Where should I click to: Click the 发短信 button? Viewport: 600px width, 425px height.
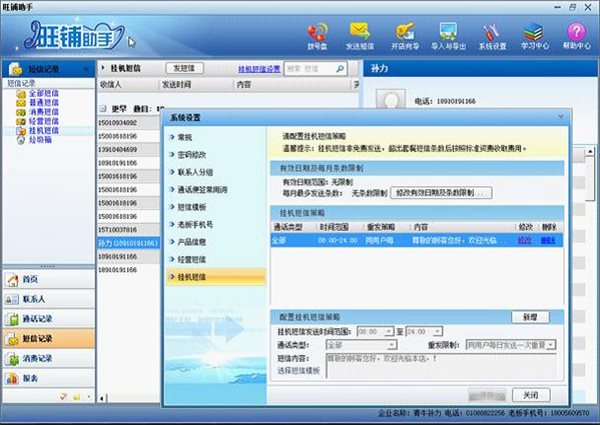(184, 68)
